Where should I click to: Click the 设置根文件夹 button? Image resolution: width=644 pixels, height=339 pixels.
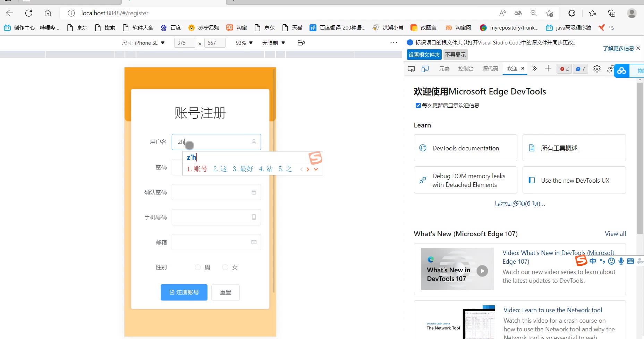click(x=424, y=55)
